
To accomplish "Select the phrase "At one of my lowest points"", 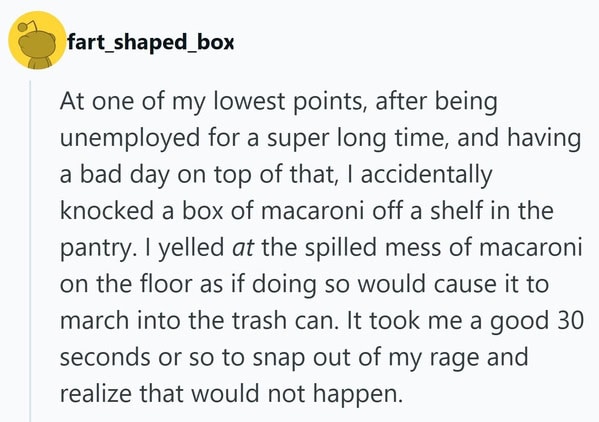I will (x=213, y=102).
